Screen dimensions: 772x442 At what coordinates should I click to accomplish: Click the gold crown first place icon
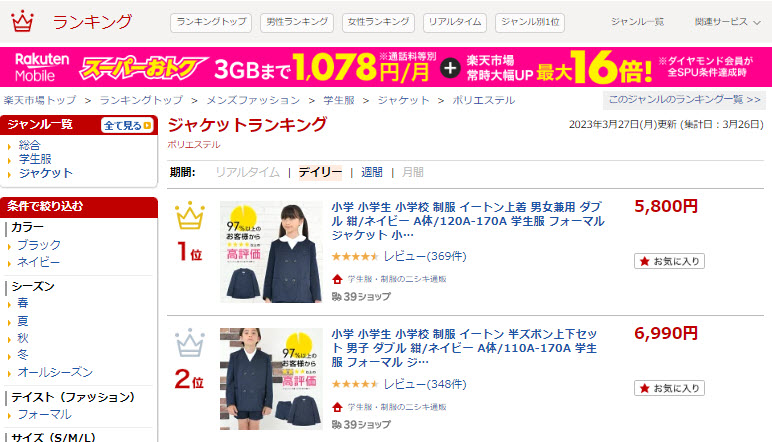[190, 216]
